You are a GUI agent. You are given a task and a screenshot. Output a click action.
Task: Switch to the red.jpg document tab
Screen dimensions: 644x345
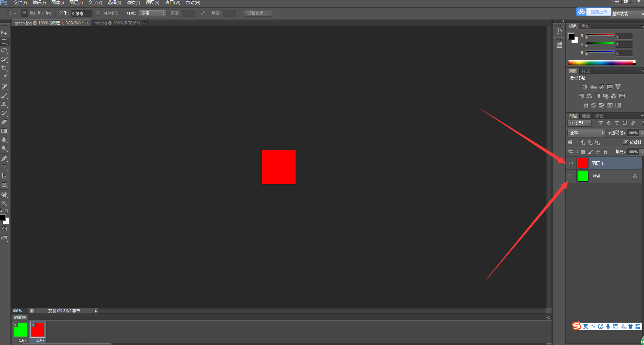tap(117, 23)
